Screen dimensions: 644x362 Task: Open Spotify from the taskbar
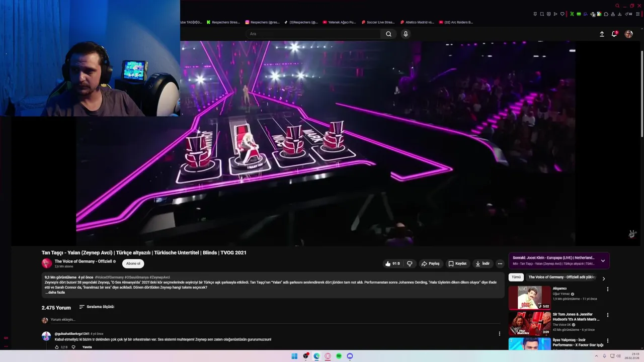[x=339, y=356]
